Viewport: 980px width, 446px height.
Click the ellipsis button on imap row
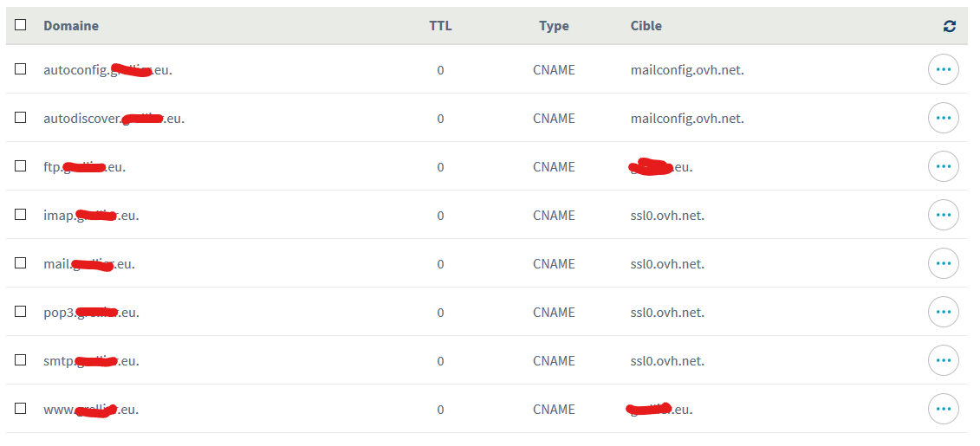coord(943,215)
